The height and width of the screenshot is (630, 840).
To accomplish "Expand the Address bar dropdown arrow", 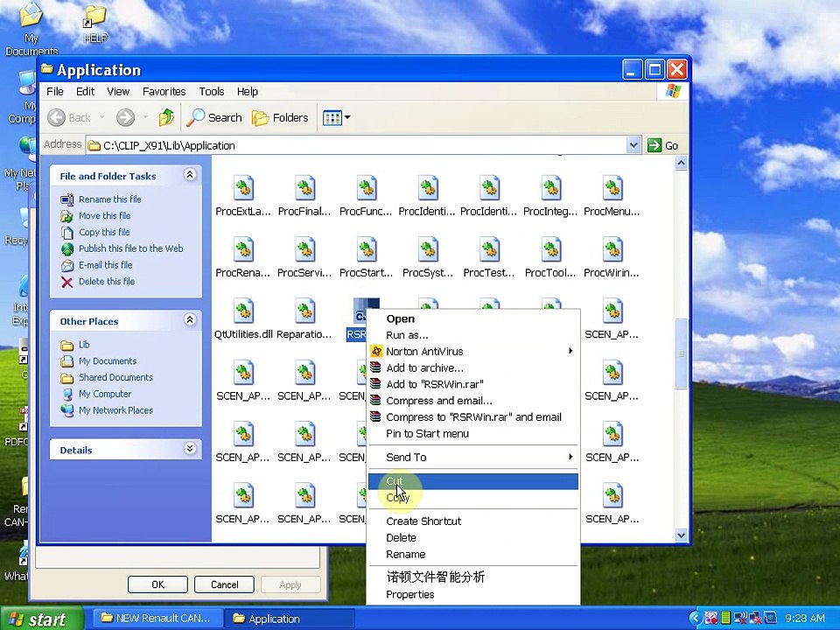I will (633, 145).
